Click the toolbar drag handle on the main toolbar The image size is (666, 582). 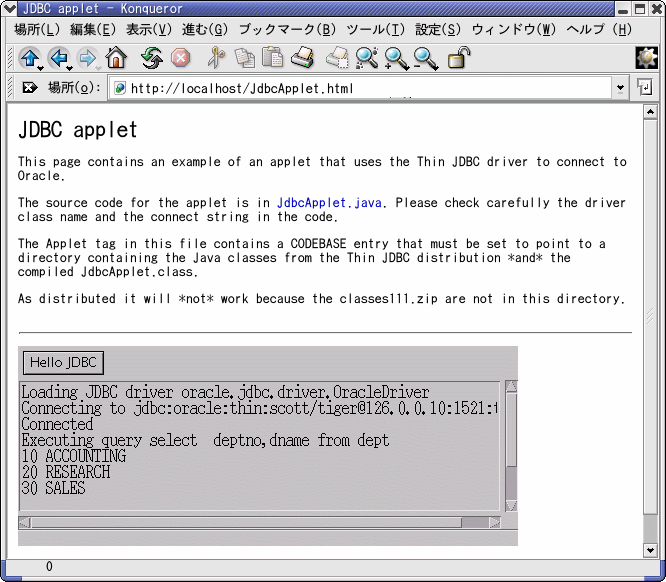[x=10, y=58]
